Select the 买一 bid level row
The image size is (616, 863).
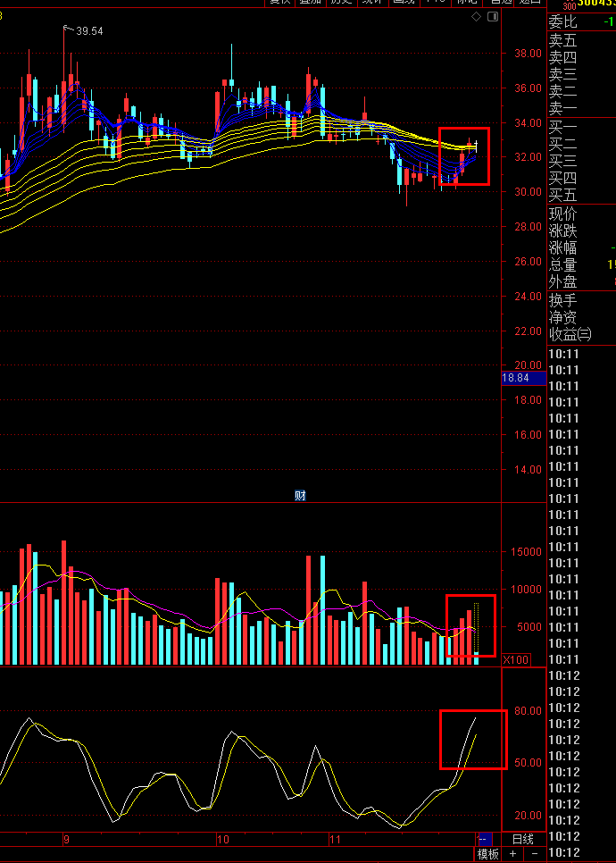[x=581, y=127]
